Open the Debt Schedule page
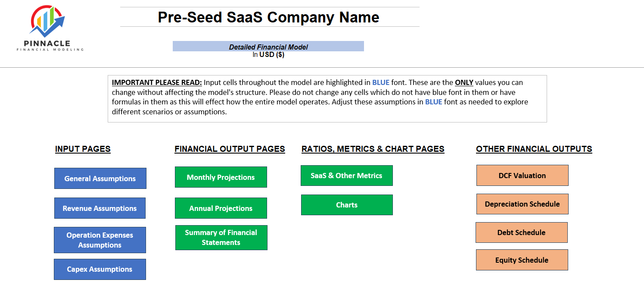644x292 pixels. point(521,232)
